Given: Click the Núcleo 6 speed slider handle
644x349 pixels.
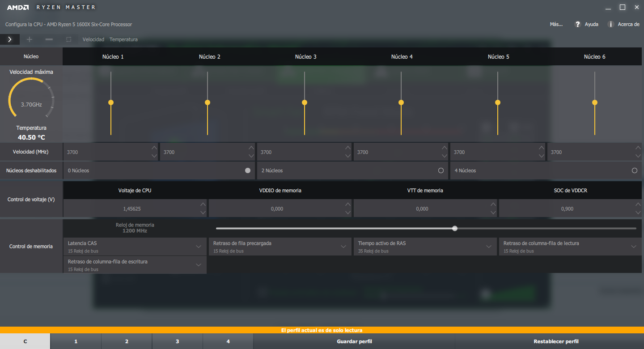Looking at the screenshot, I should coord(595,102).
